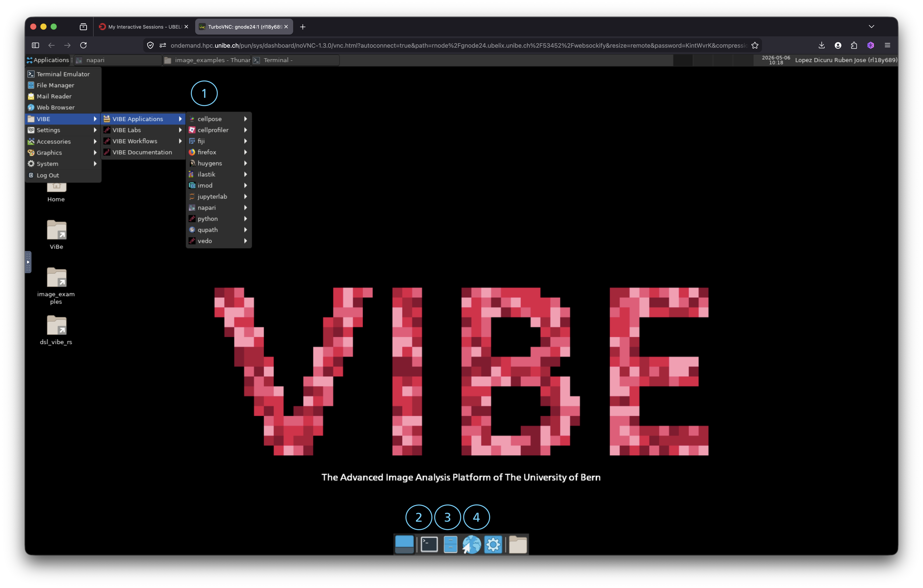Click the System gear icon in menu
This screenshot has width=923, height=588.
point(31,164)
